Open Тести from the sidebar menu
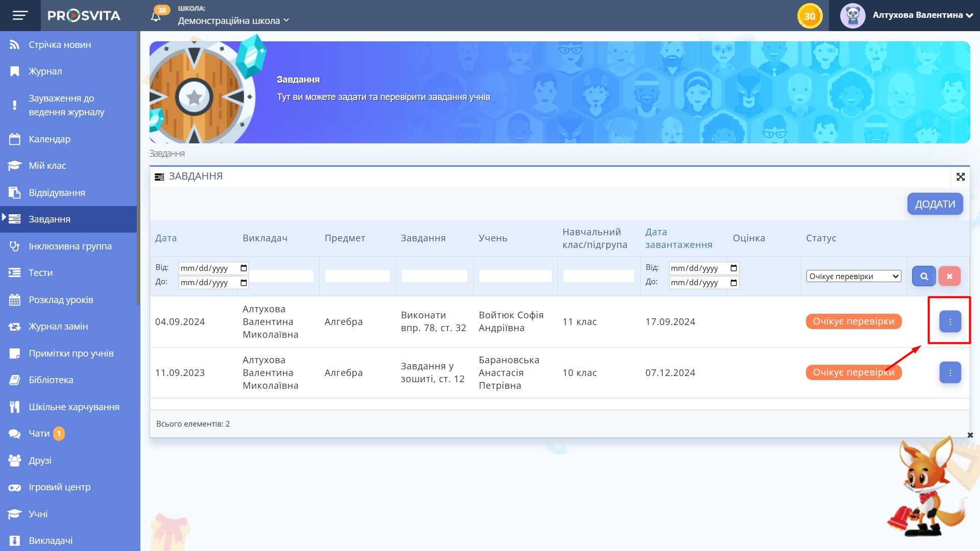Image resolution: width=980 pixels, height=551 pixels. coord(40,272)
